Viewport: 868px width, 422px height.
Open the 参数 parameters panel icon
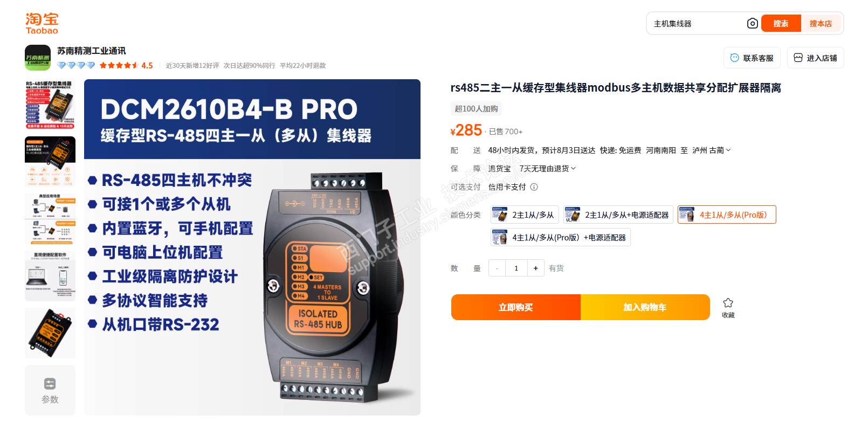click(50, 384)
